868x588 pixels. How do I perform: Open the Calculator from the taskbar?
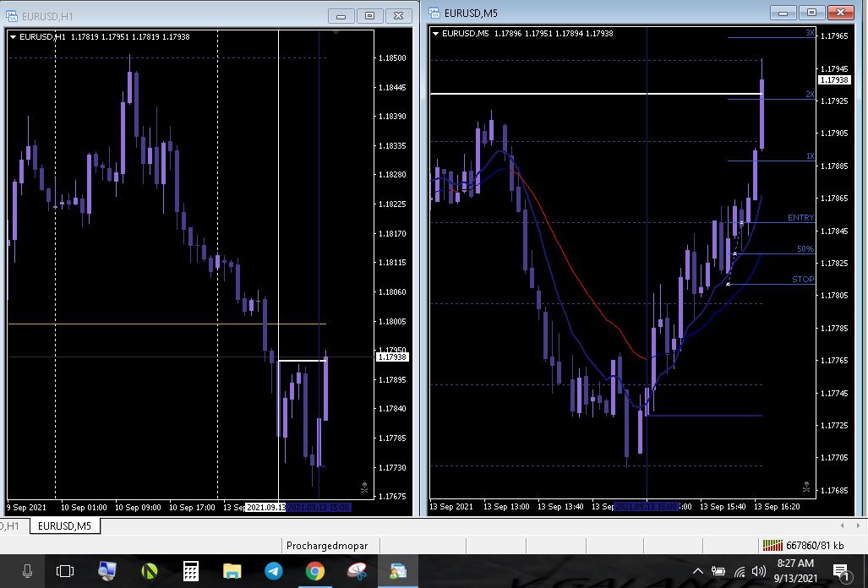pos(191,571)
